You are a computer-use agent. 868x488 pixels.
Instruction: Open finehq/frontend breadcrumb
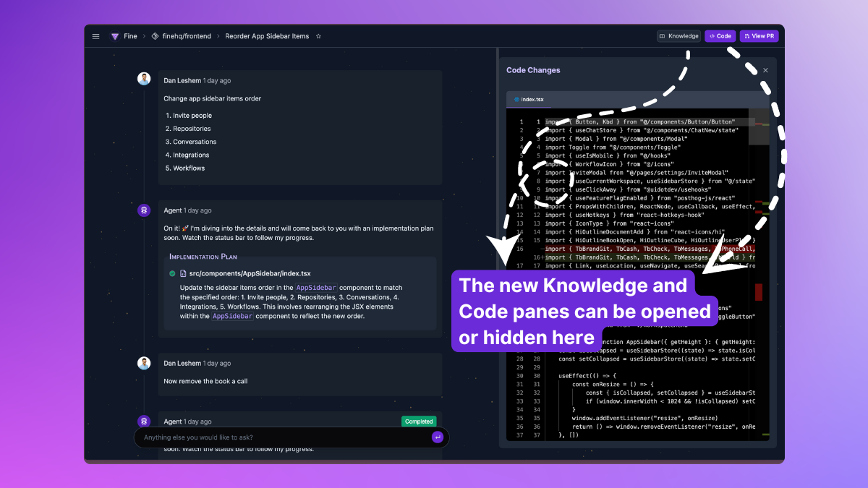click(x=187, y=36)
